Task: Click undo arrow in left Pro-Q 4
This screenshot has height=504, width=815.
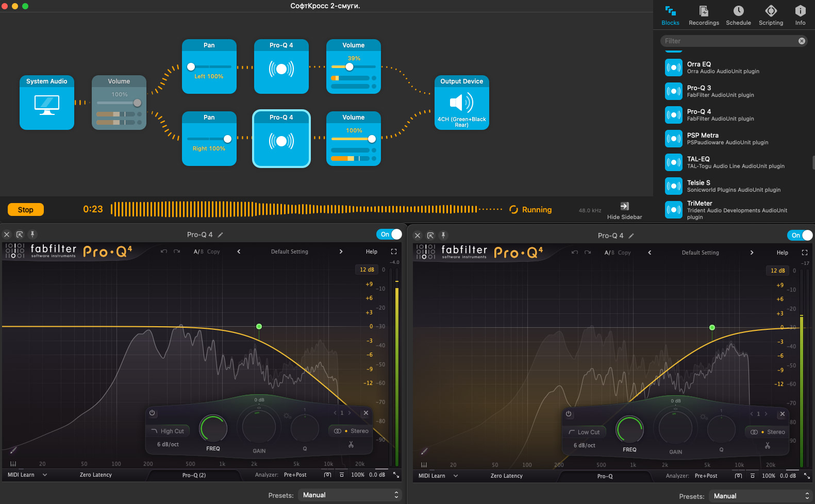Action: coord(164,251)
